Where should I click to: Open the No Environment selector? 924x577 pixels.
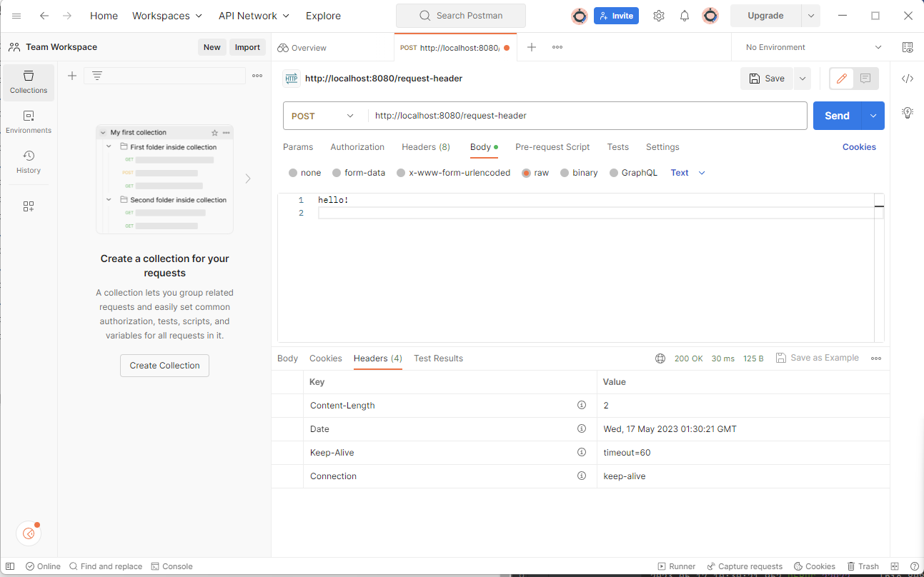[813, 47]
